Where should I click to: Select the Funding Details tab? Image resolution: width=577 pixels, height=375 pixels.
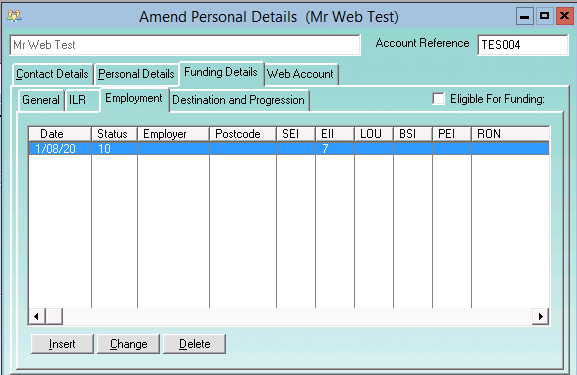click(x=221, y=72)
